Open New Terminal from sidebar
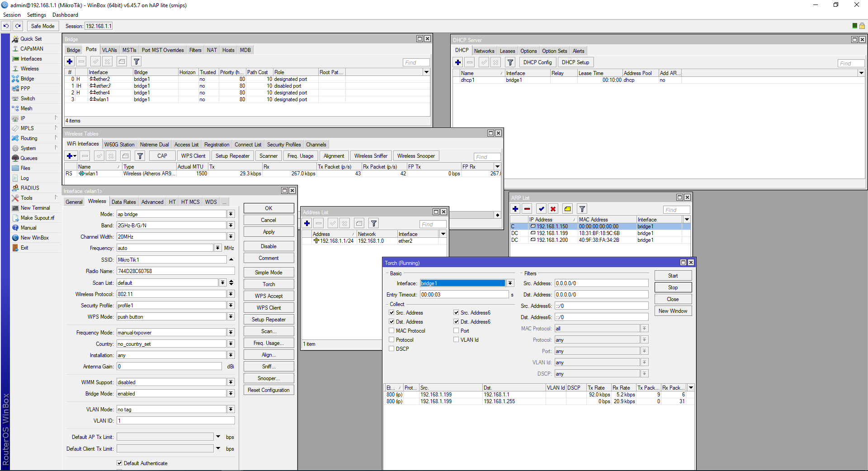Screen dimensions: 868x471 [35, 208]
